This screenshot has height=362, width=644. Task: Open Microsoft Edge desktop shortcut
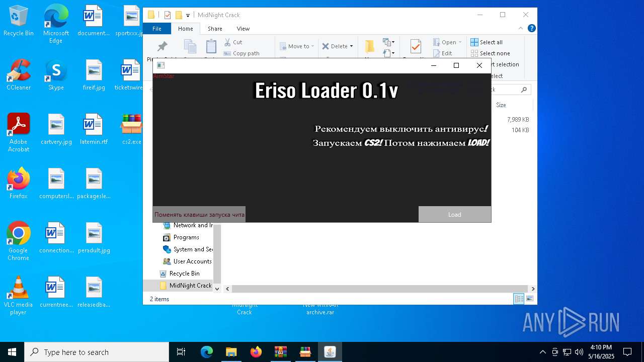coord(56,24)
